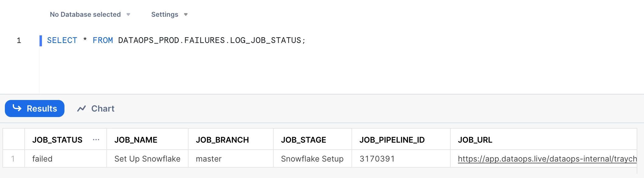Select the JOB_BRANCH column header
Screen dimensions: 644x178
pos(222,140)
